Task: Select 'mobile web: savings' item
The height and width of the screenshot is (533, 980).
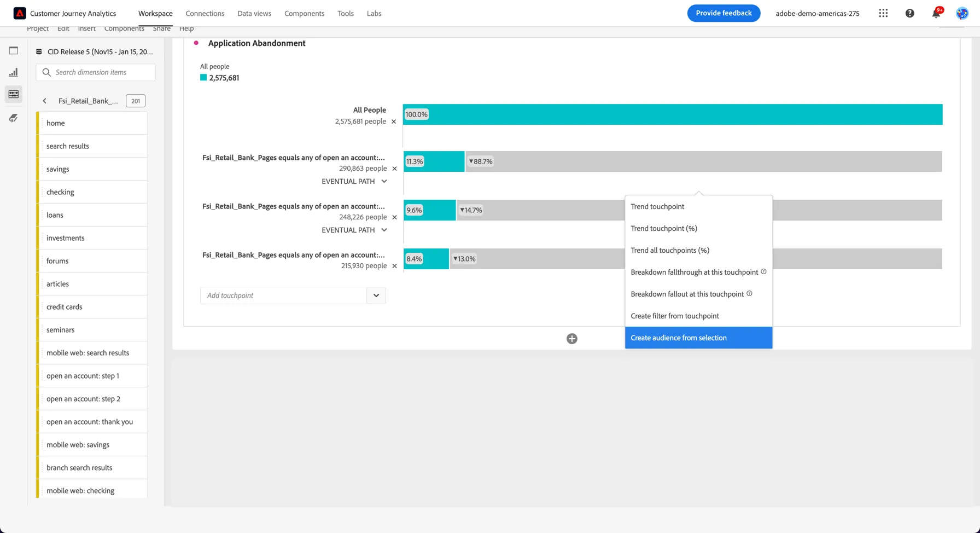Action: tap(92, 445)
